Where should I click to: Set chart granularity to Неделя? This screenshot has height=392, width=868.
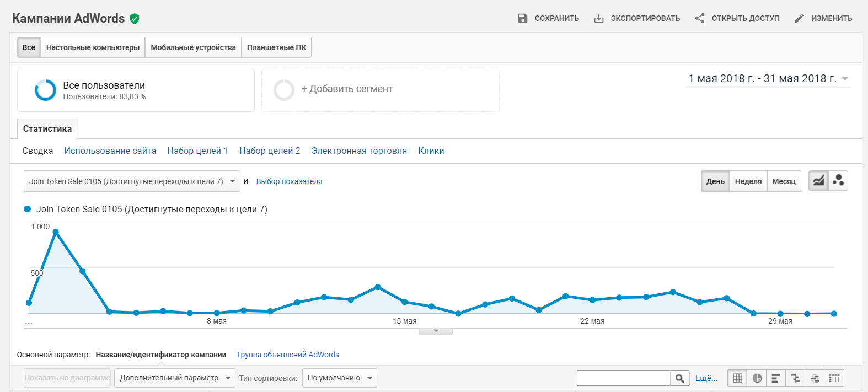click(x=748, y=181)
